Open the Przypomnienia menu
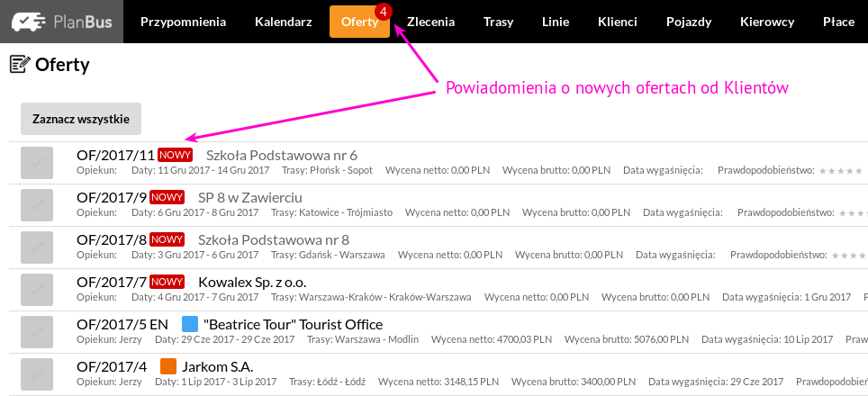Image resolution: width=868 pixels, height=396 pixels. click(183, 22)
